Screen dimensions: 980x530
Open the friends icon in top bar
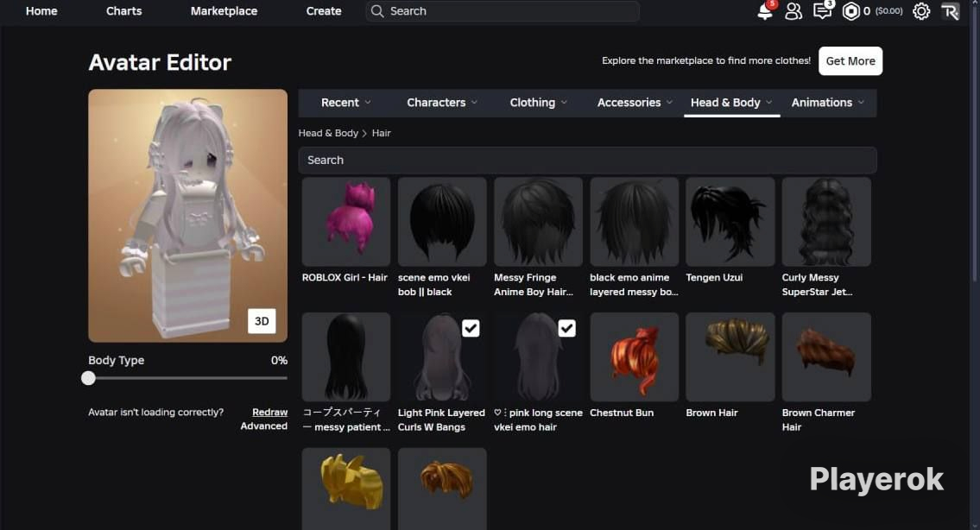(x=793, y=11)
